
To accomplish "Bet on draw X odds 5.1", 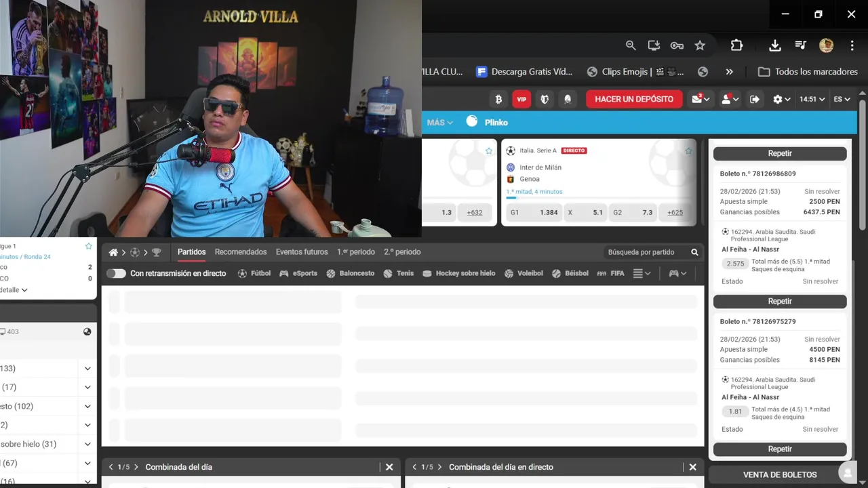I will 585,212.
